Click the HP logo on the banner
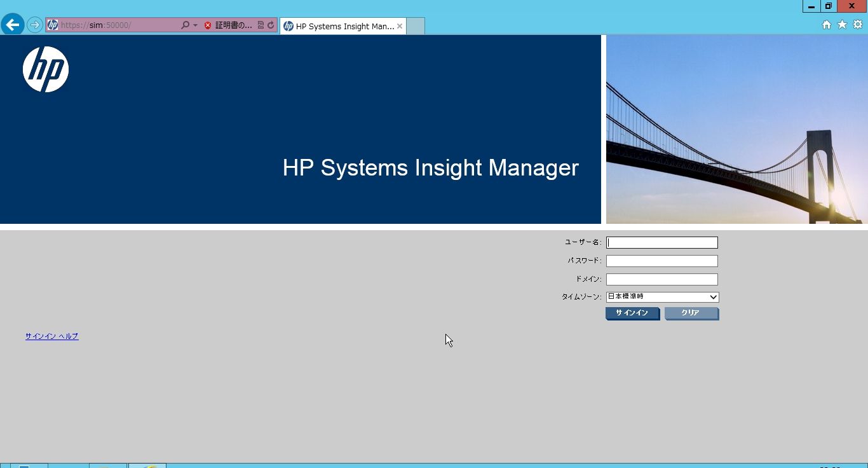 (x=46, y=69)
